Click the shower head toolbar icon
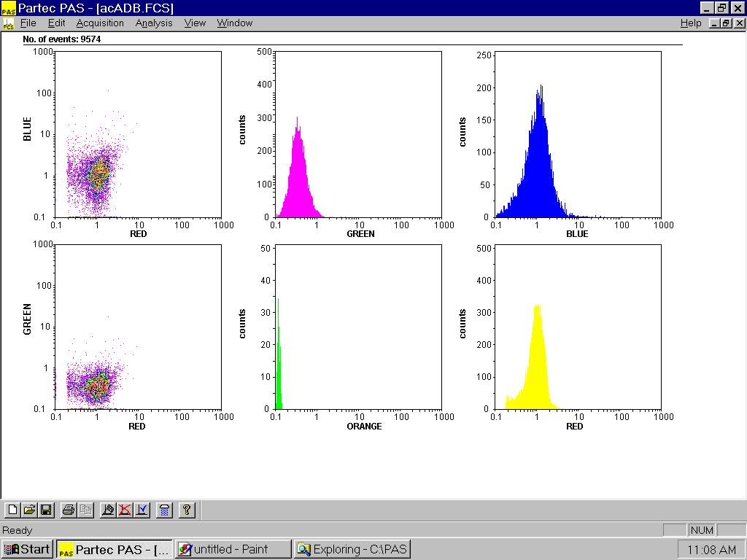Image resolution: width=747 pixels, height=560 pixels. [165, 510]
